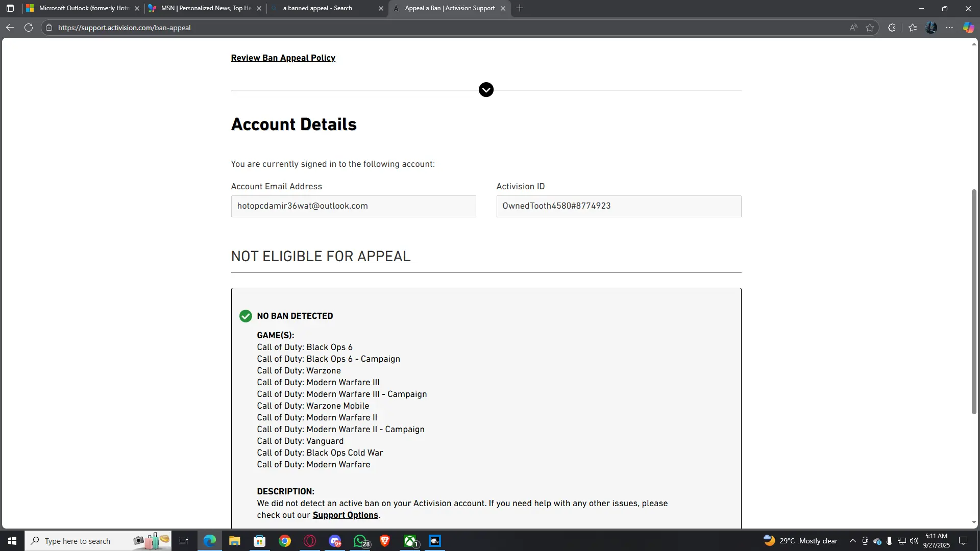Show hidden system tray icons

[x=852, y=541]
